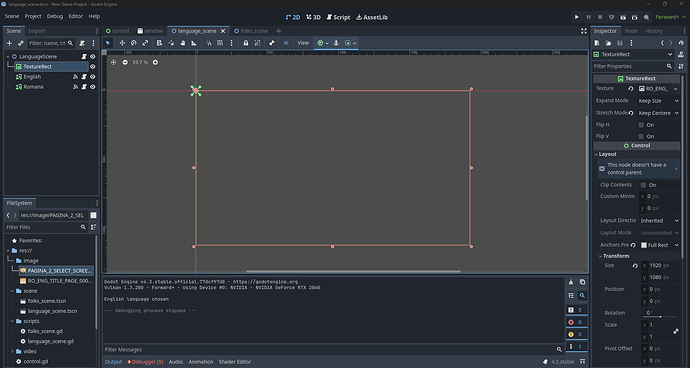Open the Debug menu
690x368 pixels.
point(55,16)
